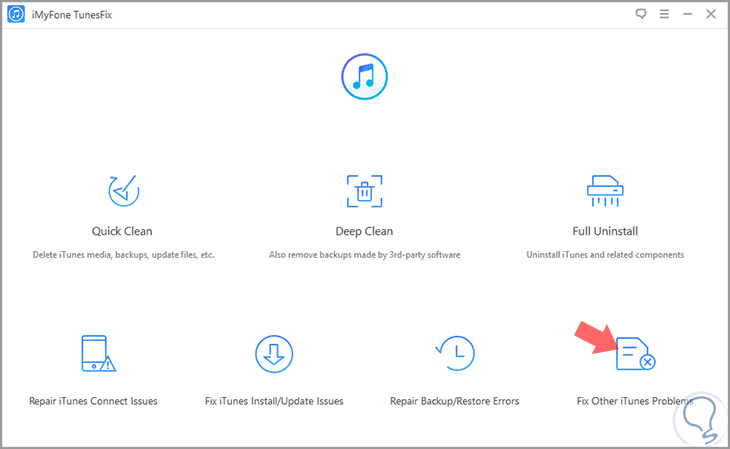Click "Repair iTunes Connect Issues" text
Image resolution: width=730 pixels, height=449 pixels.
[93, 401]
